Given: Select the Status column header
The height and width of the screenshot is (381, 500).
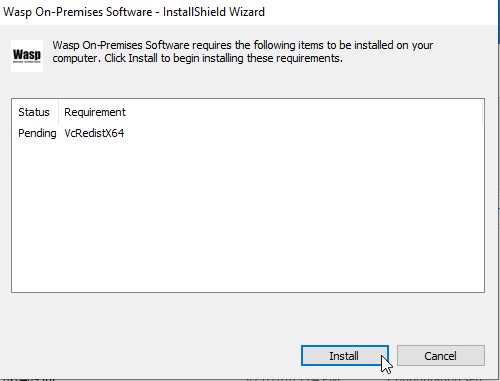Looking at the screenshot, I should point(34,112).
